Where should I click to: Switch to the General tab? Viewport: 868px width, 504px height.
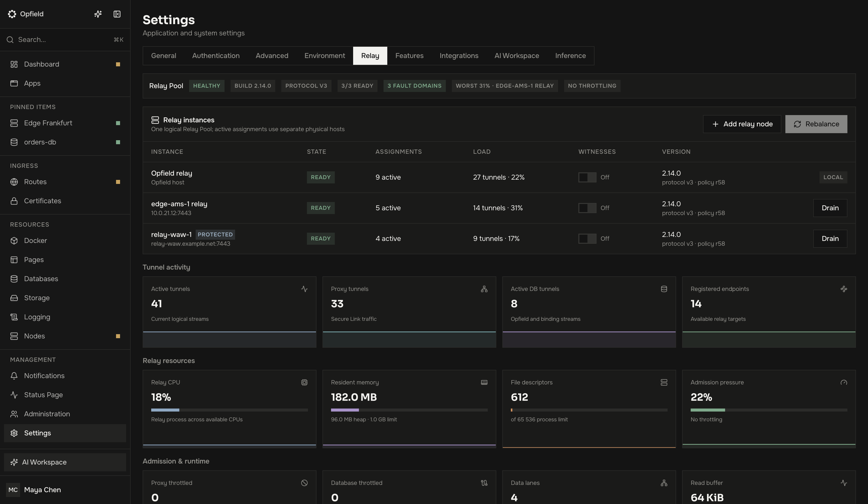[x=164, y=56]
